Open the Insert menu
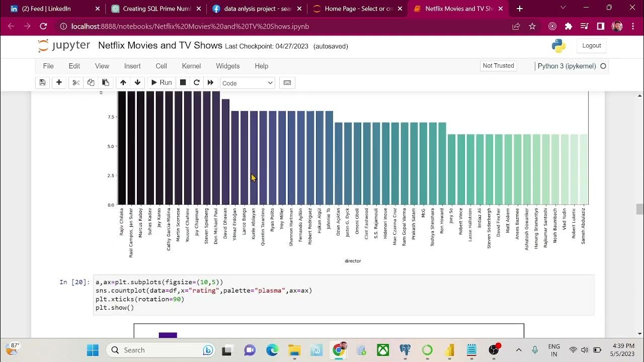 click(x=132, y=66)
